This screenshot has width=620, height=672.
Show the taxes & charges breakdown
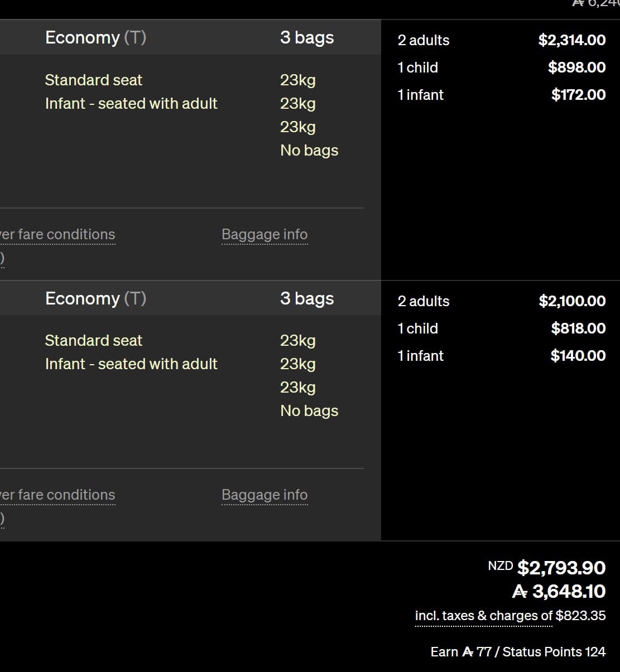click(x=483, y=616)
